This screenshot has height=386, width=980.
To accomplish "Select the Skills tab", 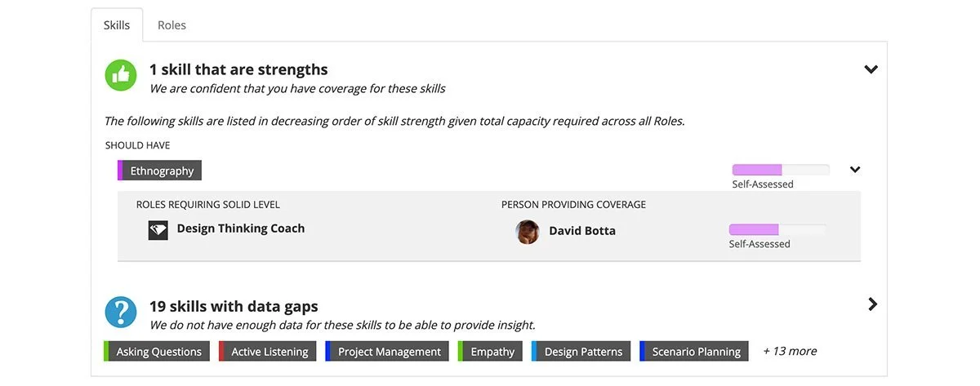I will coord(117,25).
